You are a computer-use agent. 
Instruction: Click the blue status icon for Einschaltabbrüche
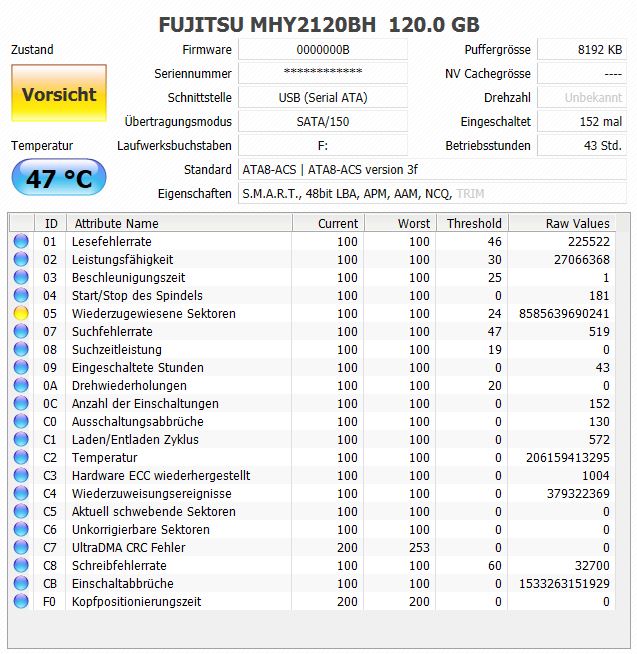[x=21, y=583]
